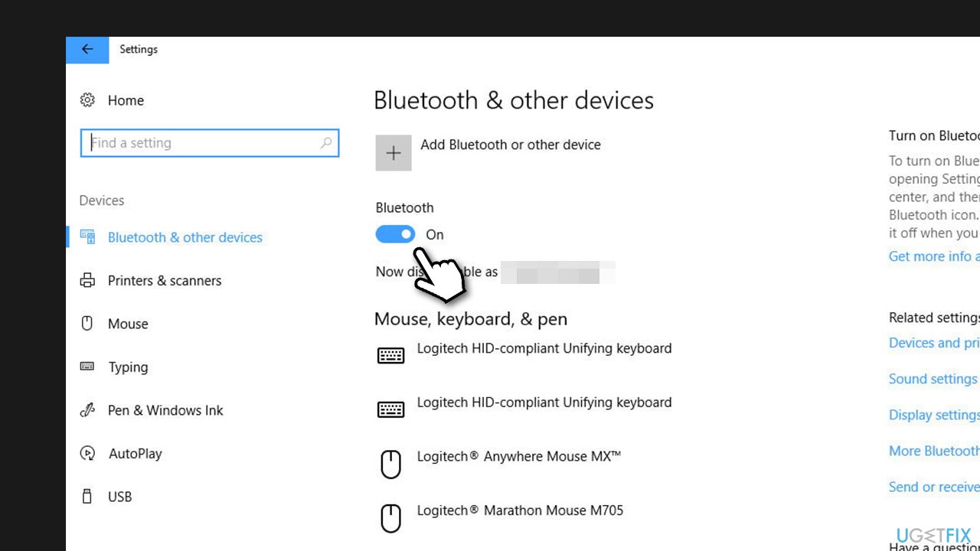Select the Bluetooth & other devices icon

87,237
